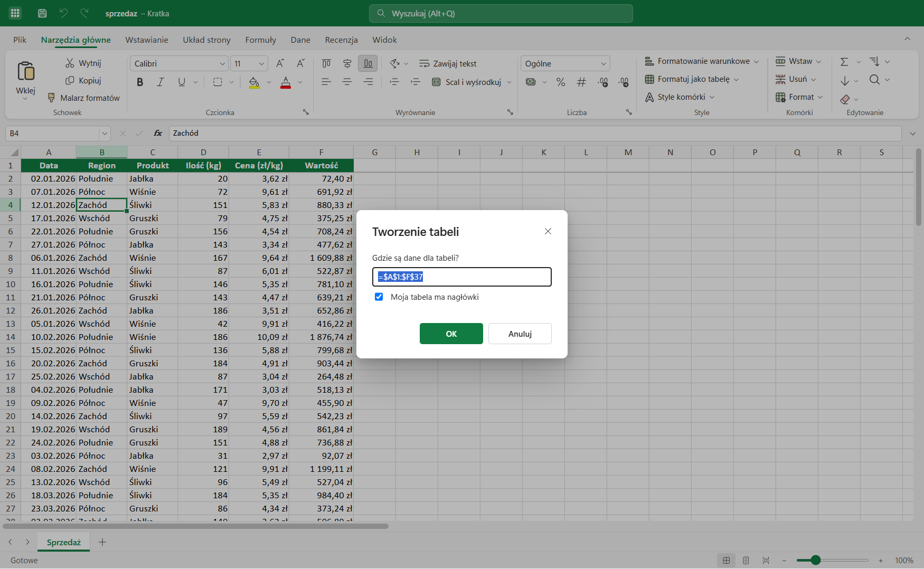Open Name Box dropdown arrow
This screenshot has width=924, height=569.
(x=105, y=134)
